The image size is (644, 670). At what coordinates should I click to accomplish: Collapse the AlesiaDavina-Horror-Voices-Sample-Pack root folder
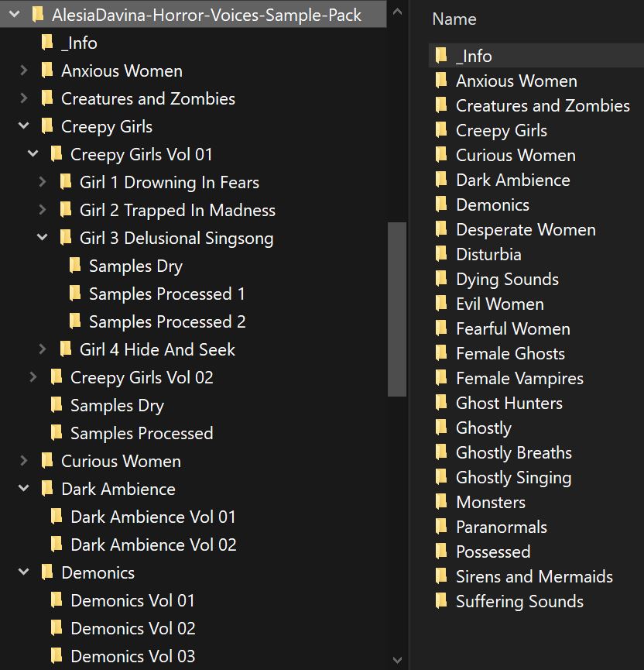[15, 14]
